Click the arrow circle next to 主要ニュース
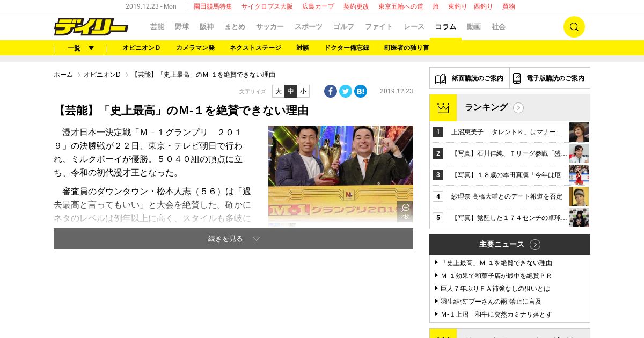Screen dimensions: 644x338 point(535,245)
